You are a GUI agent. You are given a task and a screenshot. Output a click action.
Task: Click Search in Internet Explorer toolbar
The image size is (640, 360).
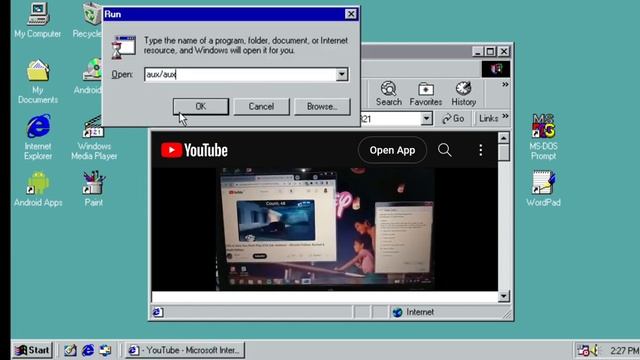[389, 94]
